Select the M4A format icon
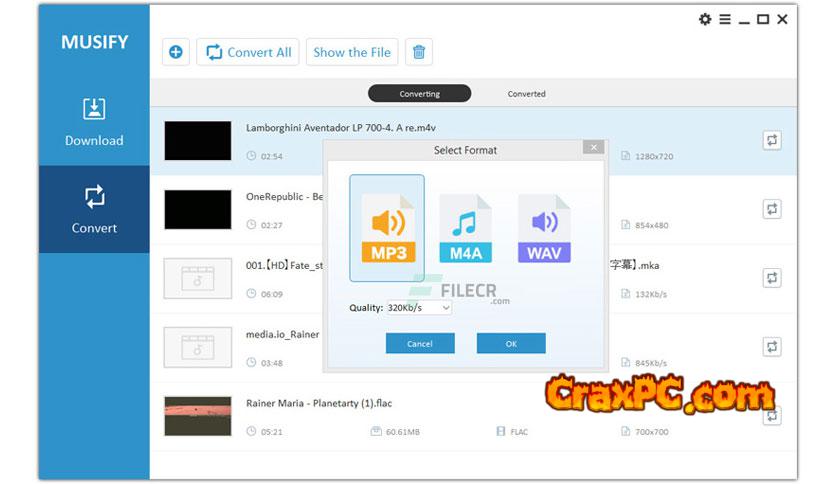This screenshot has width=836, height=484. (465, 228)
